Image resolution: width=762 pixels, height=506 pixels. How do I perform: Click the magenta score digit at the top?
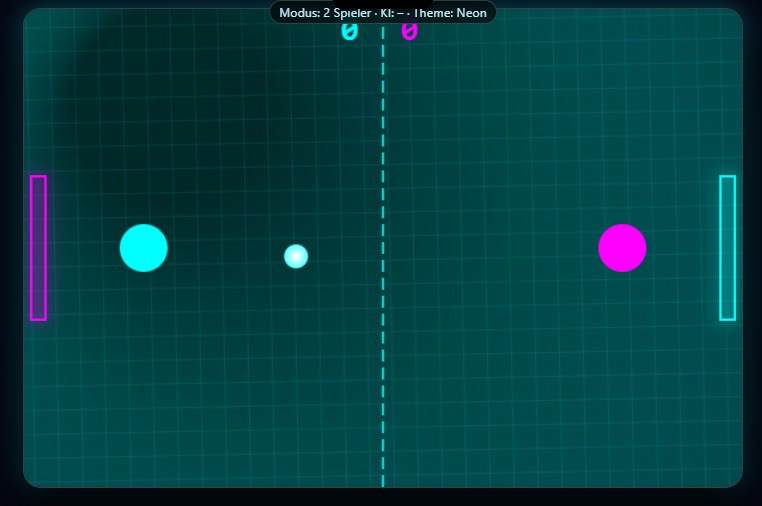tap(409, 32)
